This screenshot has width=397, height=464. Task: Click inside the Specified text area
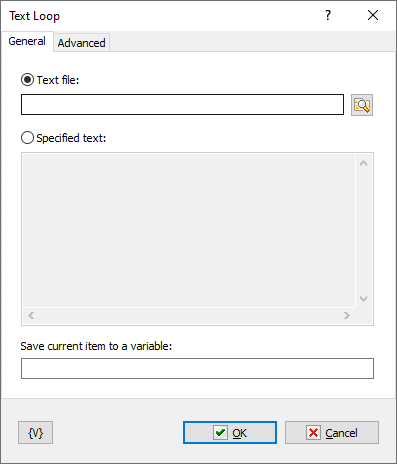[189, 230]
